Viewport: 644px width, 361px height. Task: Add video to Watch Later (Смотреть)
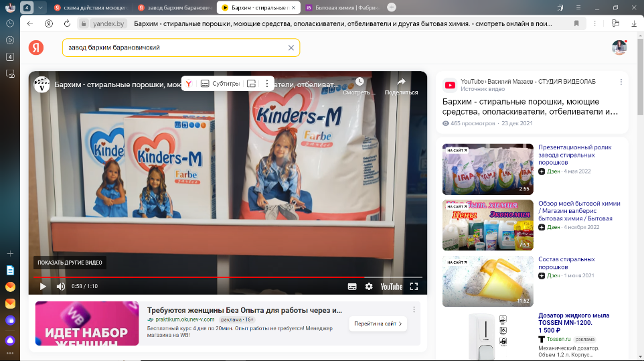tap(359, 86)
